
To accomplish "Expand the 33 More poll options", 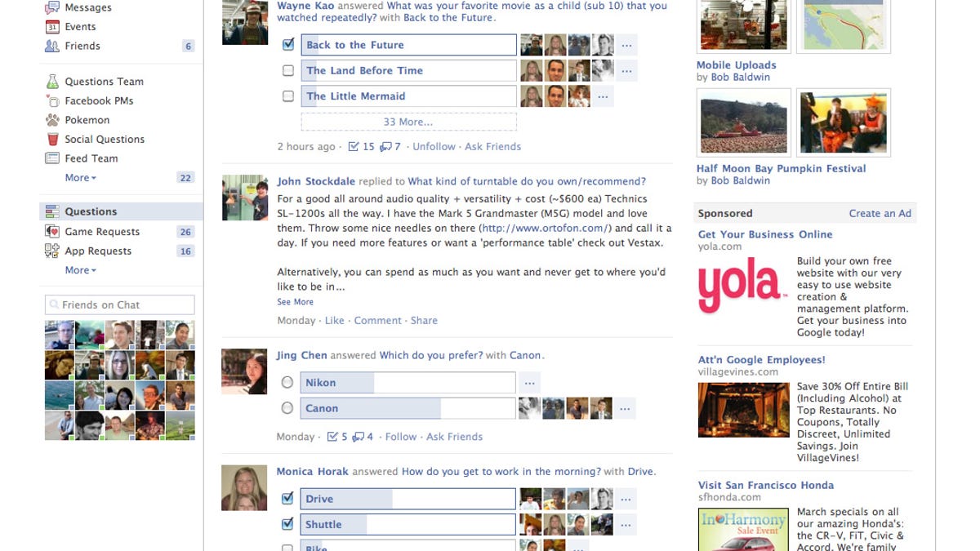I will pos(408,122).
